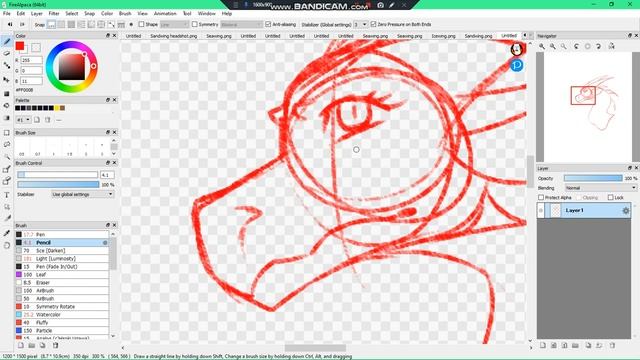Click the new palette color icon
This screenshot has height=360, width=640.
coord(37,120)
